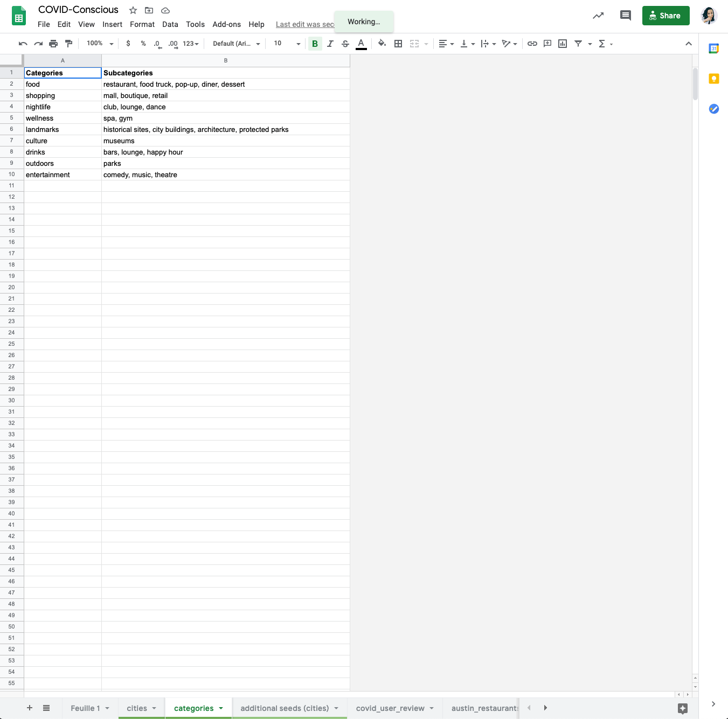Open Google Keep side panel
The height and width of the screenshot is (719, 728).
714,79
